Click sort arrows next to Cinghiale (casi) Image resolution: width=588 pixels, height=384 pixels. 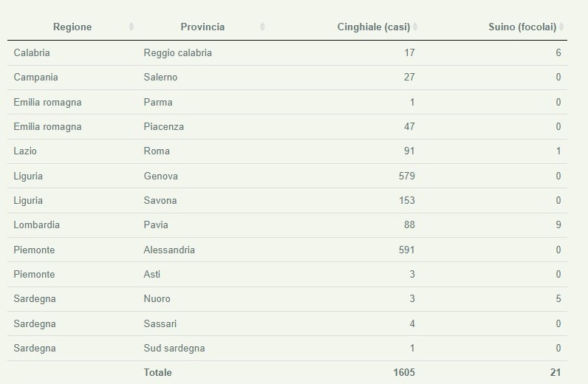(x=415, y=27)
